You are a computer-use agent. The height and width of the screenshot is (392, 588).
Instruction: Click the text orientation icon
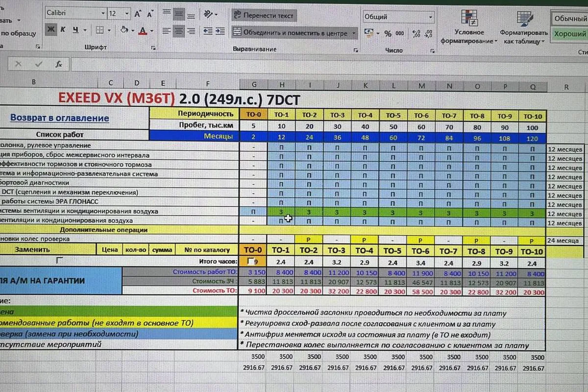click(x=208, y=13)
